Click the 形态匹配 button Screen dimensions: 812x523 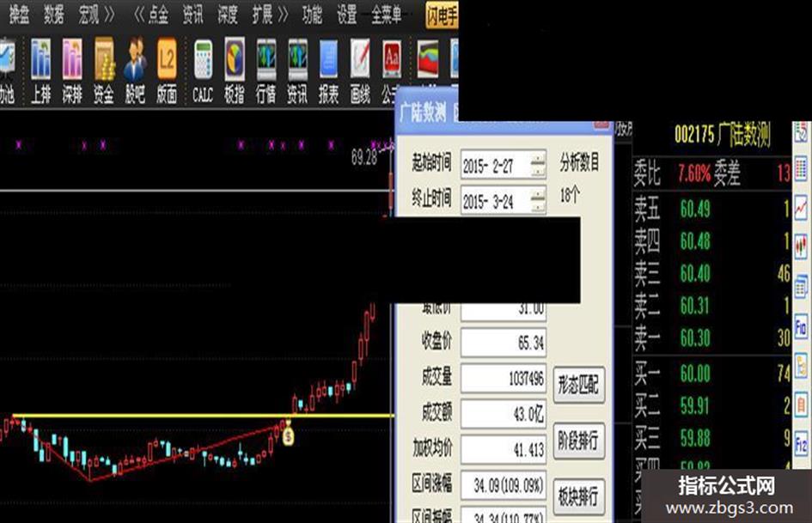578,384
